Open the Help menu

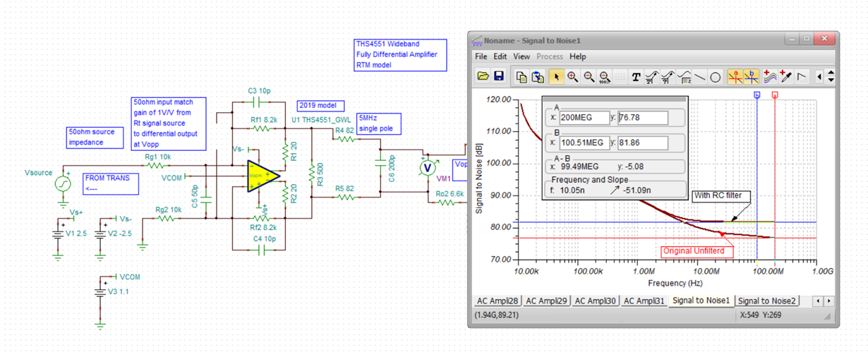click(577, 56)
